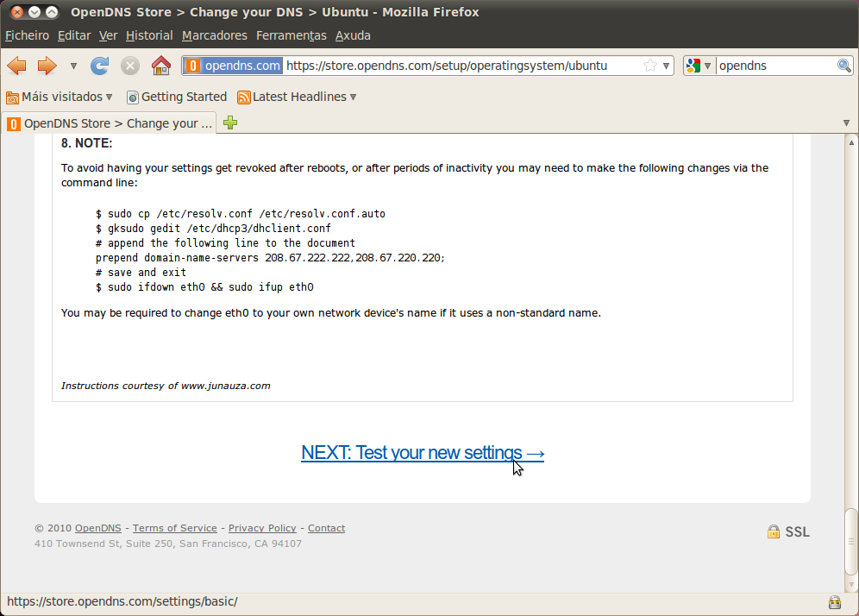Follow the NEXT: Test your new settings link
Viewport: 859px width, 616px height.
pyautogui.click(x=423, y=453)
